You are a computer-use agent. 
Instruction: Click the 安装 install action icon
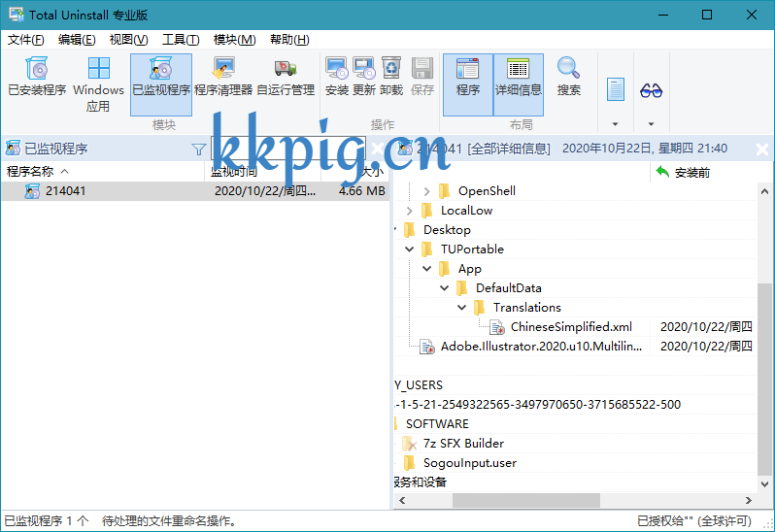337,77
